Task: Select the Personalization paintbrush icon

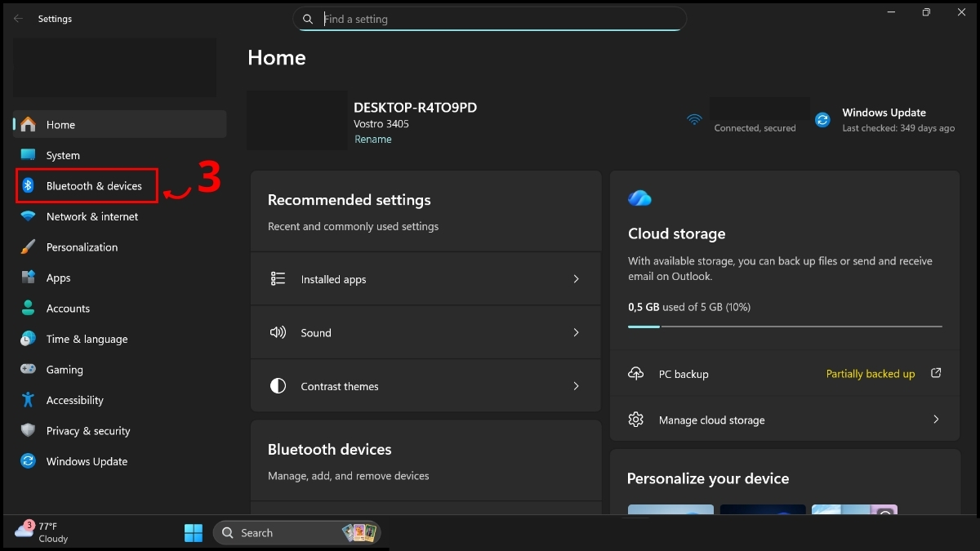Action: pos(28,247)
